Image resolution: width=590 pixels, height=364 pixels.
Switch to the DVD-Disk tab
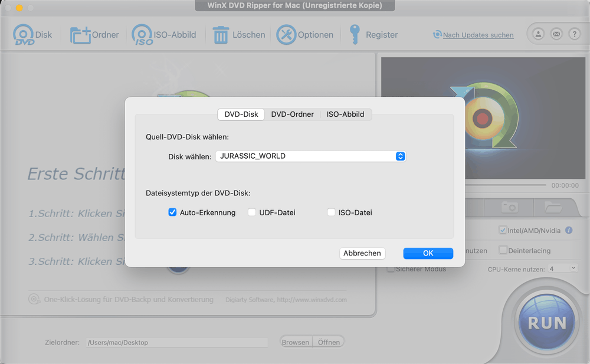[x=241, y=114]
